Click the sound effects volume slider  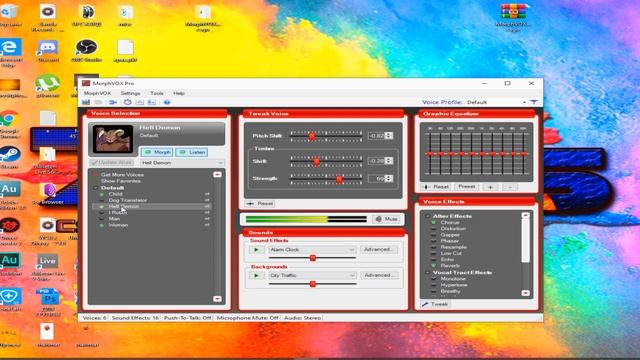coord(313,258)
